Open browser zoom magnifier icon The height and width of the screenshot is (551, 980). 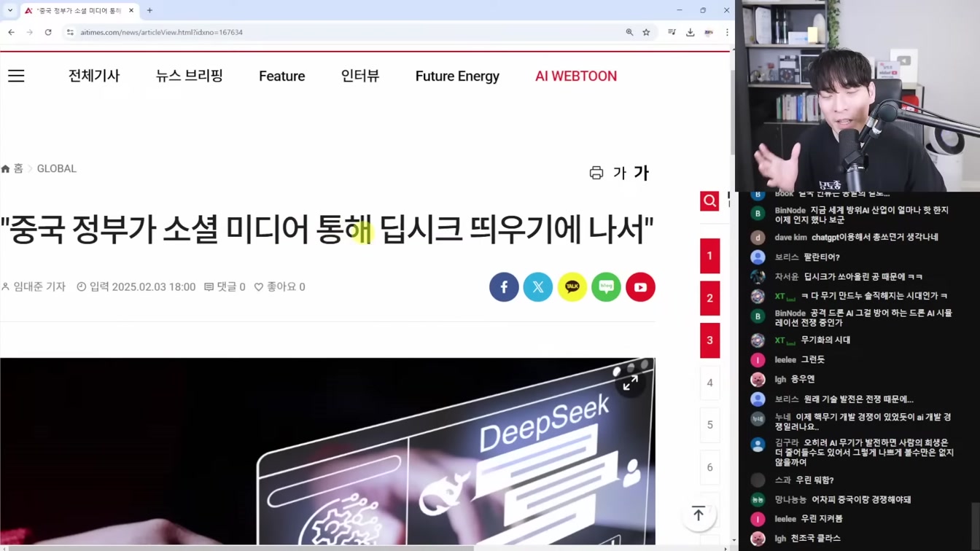pos(629,32)
